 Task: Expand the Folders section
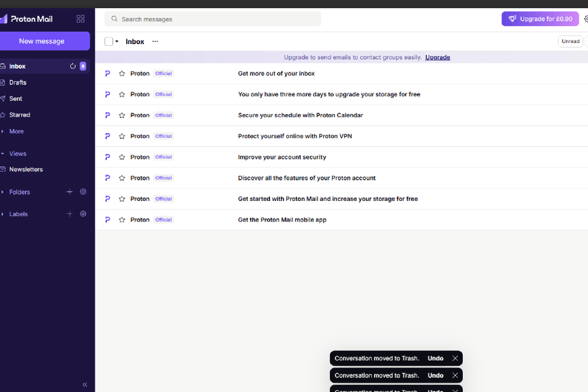[x=19, y=192]
